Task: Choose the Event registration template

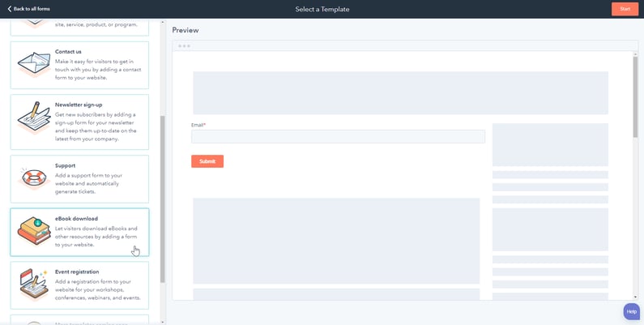Action: pos(79,285)
